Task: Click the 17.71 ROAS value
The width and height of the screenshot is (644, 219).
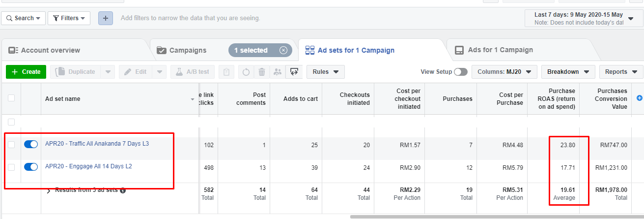Action: click(x=567, y=168)
